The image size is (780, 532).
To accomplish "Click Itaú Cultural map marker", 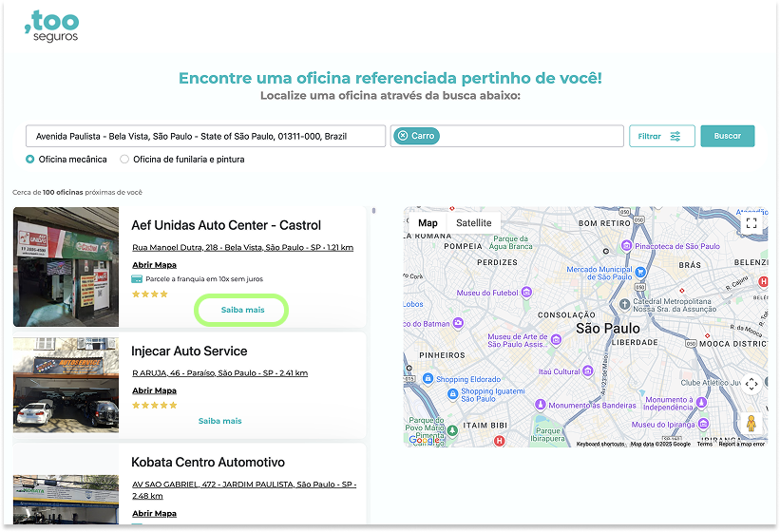I will (x=587, y=370).
